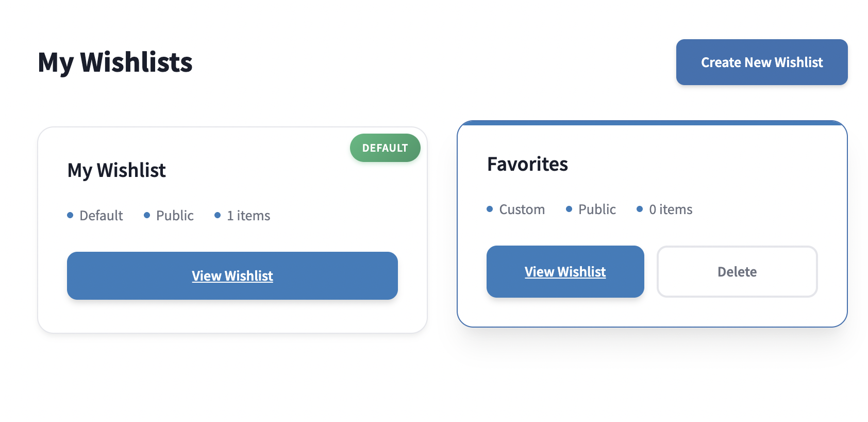Click the 1 items label on My Wishlist
868x422 pixels.
click(x=248, y=215)
